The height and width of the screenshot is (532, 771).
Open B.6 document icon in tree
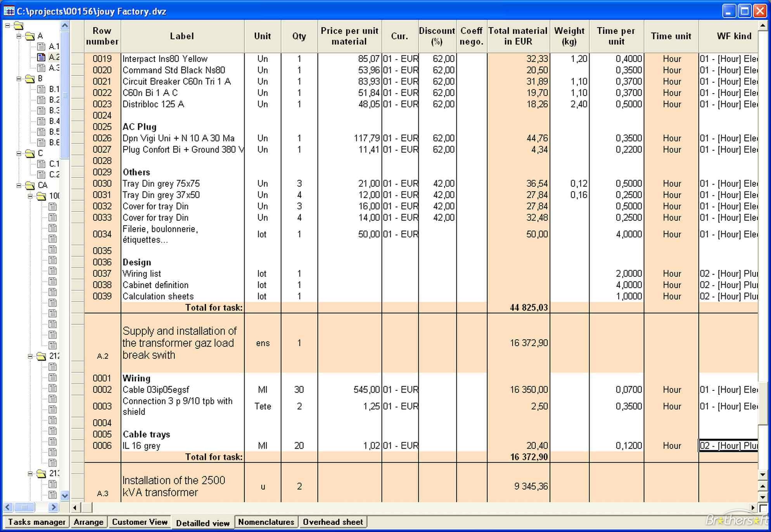tap(41, 142)
